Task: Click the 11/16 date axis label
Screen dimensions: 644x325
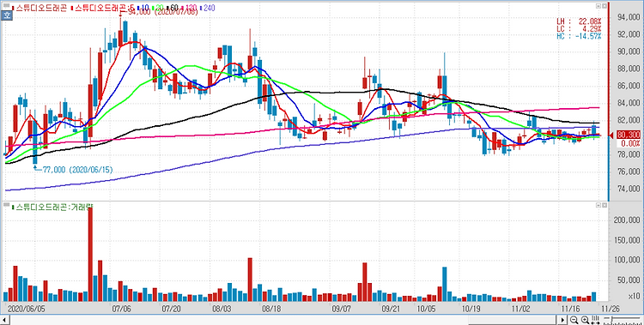Action: [x=570, y=308]
